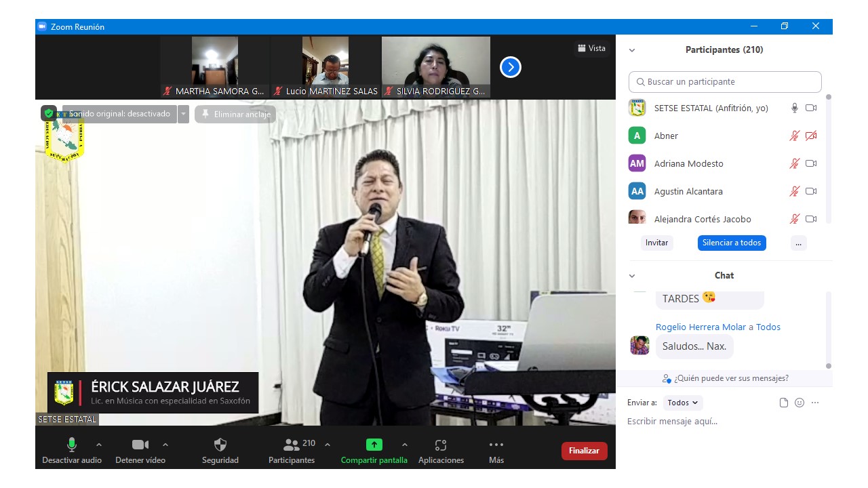Image resolution: width=868 pixels, height=488 pixels.
Task: Click the green encryption shield icon
Action: 49,114
